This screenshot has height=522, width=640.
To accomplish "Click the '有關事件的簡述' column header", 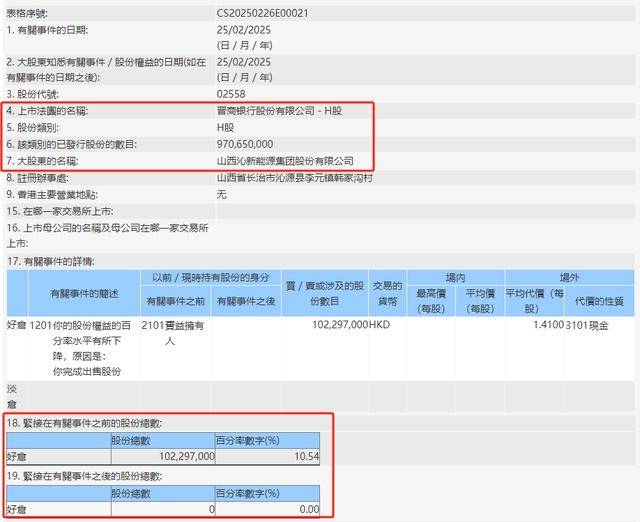I will [84, 293].
